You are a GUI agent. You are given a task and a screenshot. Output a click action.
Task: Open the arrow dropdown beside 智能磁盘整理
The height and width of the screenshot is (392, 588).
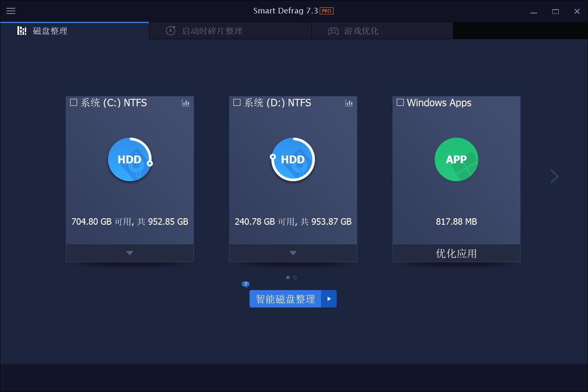point(329,299)
